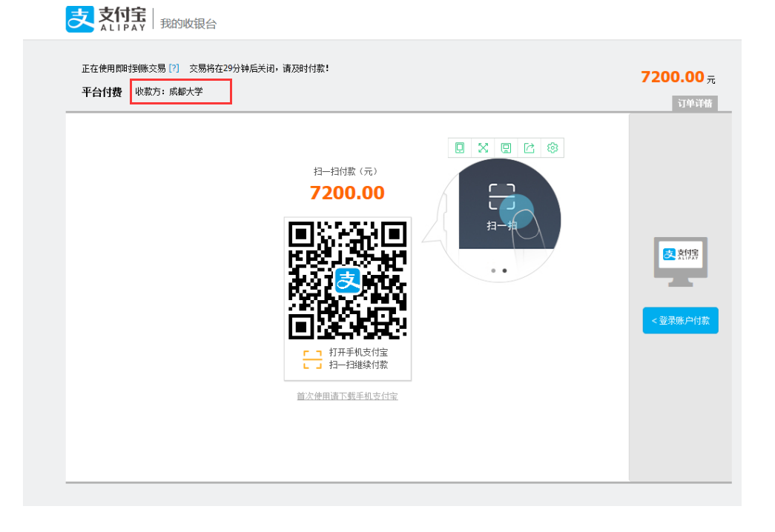The height and width of the screenshot is (532, 775).
Task: Click the phone view icon in green toolbar
Action: tap(460, 147)
